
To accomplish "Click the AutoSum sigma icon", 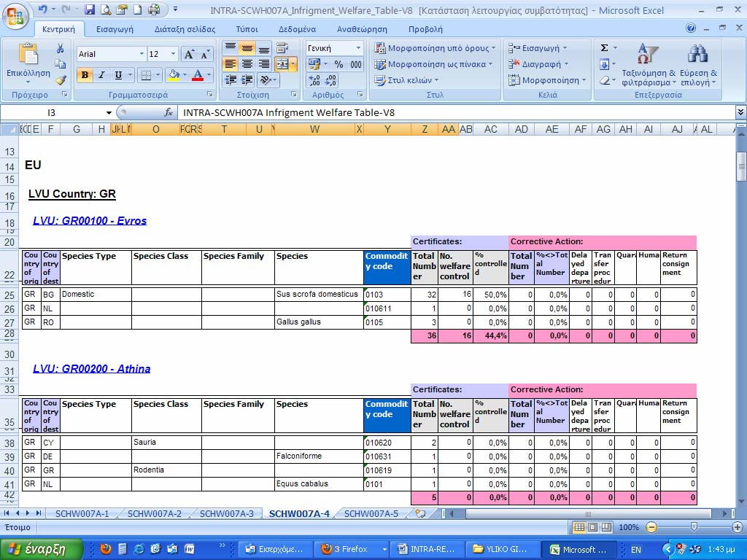I will [x=604, y=47].
